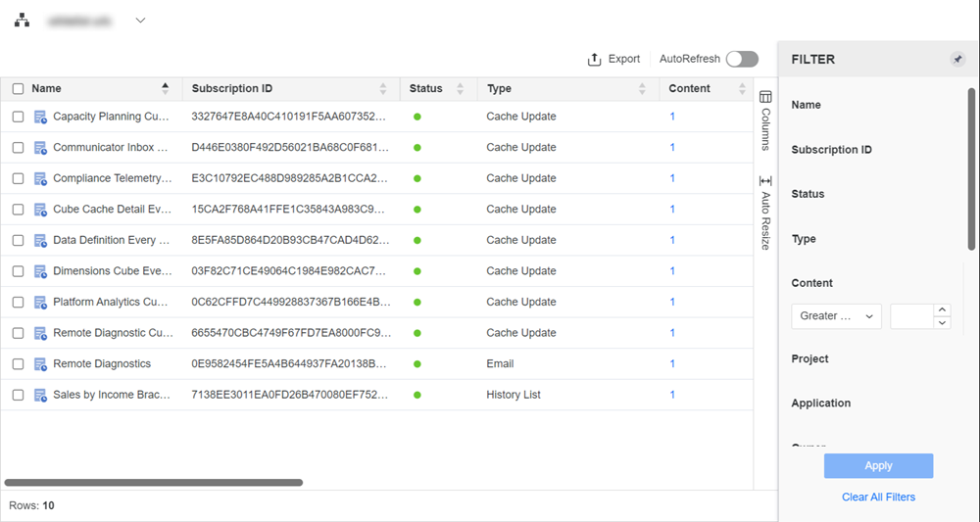Select the Capacity Planning row checkbox
Image resolution: width=980 pixels, height=522 pixels.
coord(19,117)
